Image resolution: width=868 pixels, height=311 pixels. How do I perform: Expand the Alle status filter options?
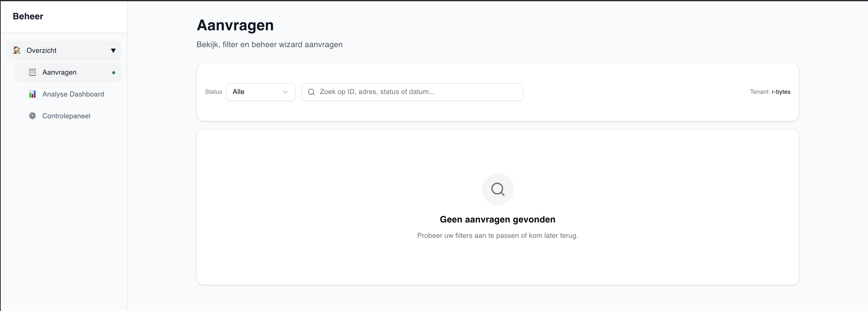[x=261, y=92]
